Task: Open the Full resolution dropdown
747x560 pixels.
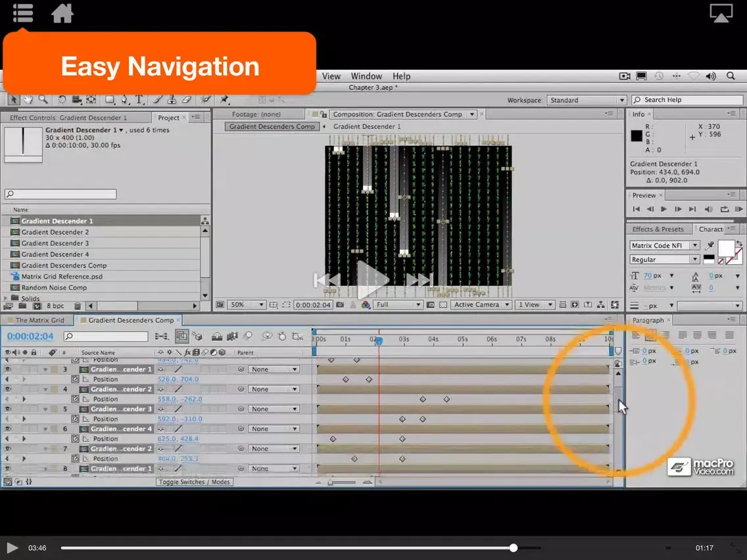Action: click(398, 305)
